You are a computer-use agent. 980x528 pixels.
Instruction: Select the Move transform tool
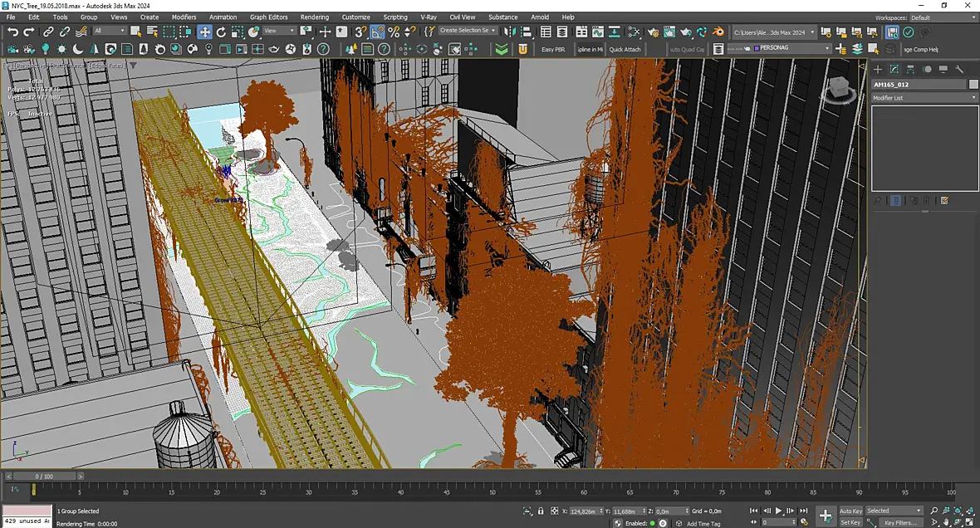[205, 32]
